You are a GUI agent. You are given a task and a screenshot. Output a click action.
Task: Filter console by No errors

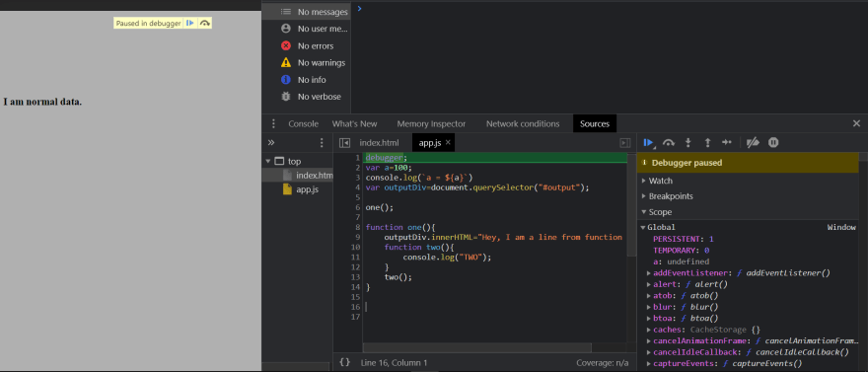point(306,46)
